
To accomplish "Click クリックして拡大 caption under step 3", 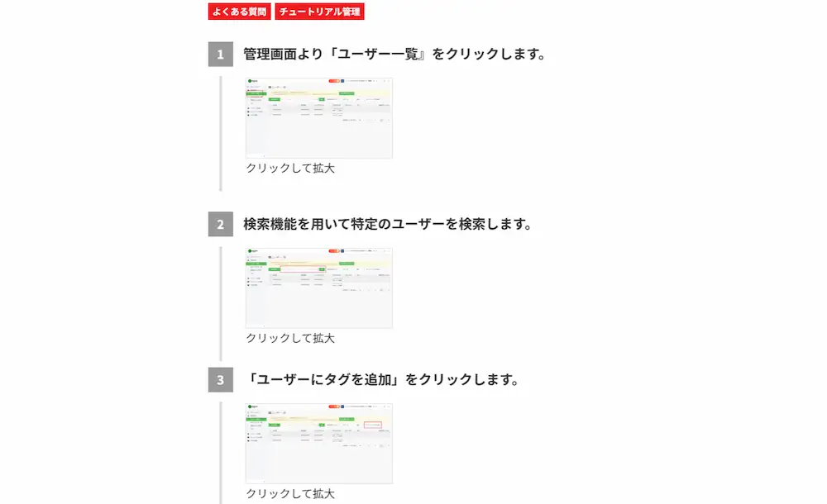I will 290,494.
